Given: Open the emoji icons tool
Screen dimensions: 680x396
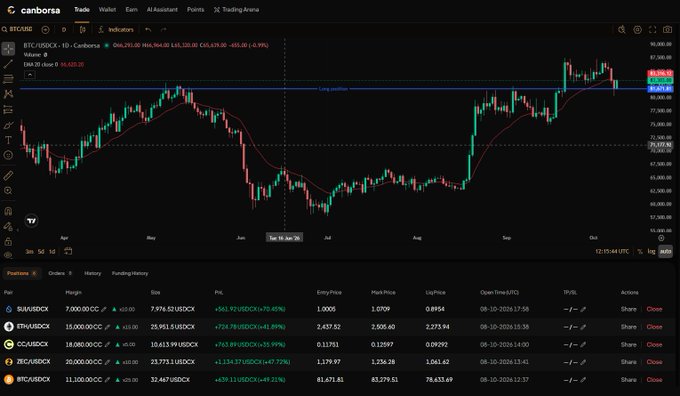Looking at the screenshot, I should tap(8, 155).
